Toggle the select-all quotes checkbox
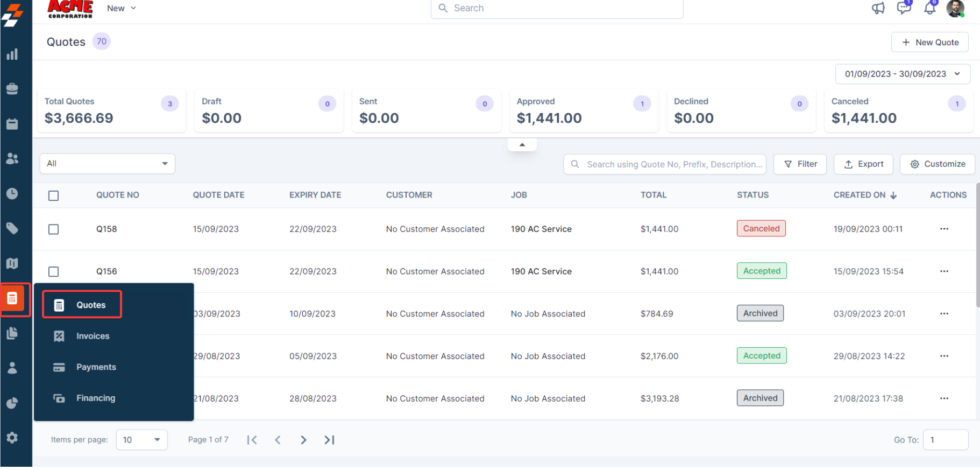Screen dimensions: 980x470 pos(54,195)
